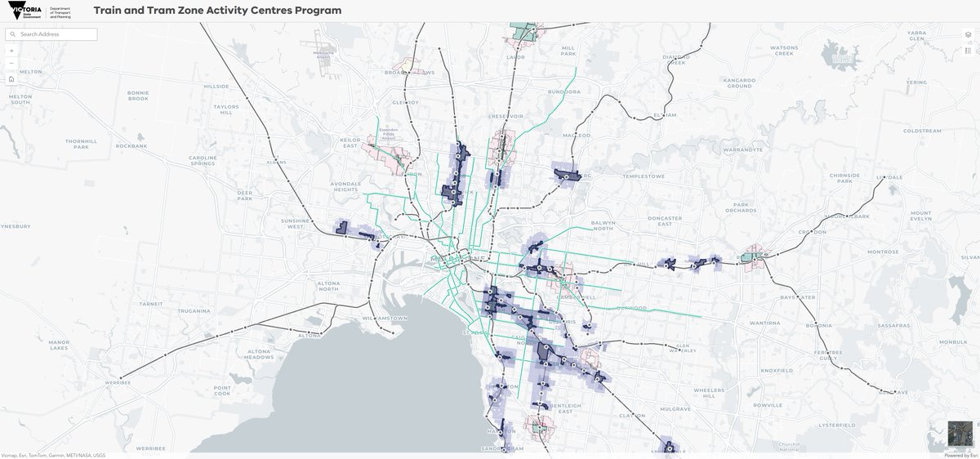Click the KANGAROO GROUND label
Image resolution: width=980 pixels, height=459 pixels.
[738, 82]
